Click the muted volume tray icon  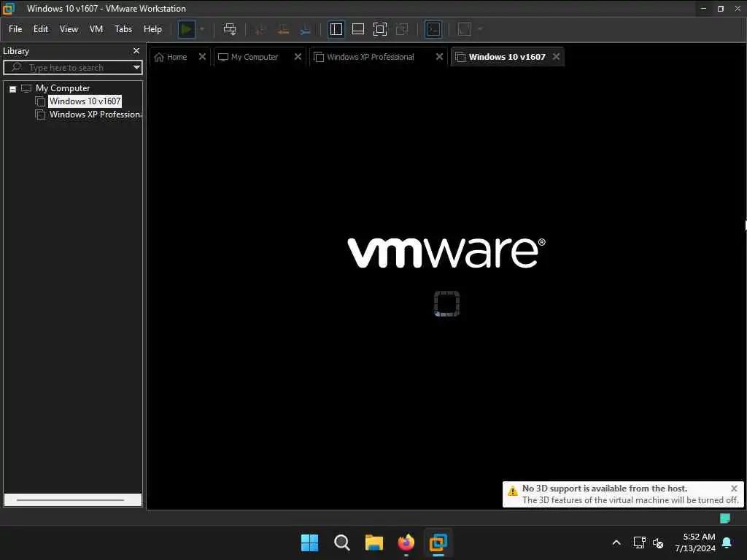(659, 542)
